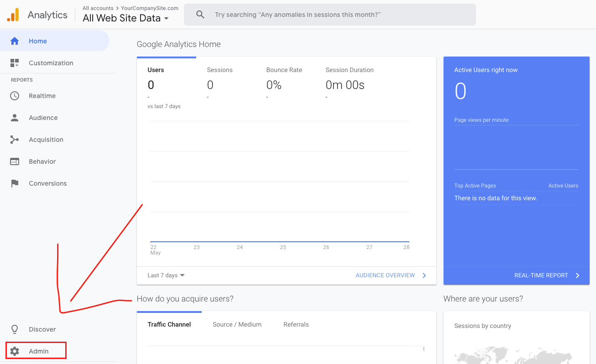
Task: Click the 0m 00s session duration value
Action: point(345,85)
